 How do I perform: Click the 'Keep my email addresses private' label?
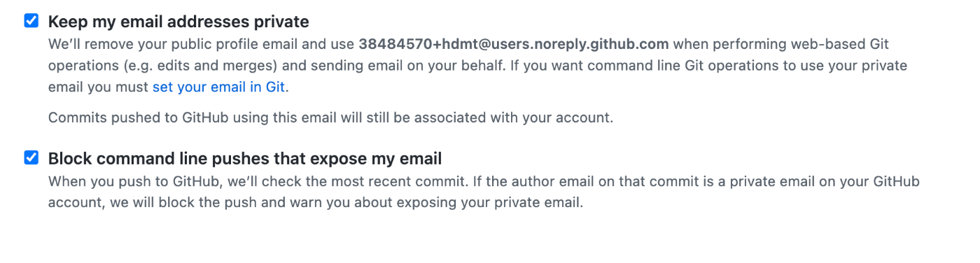click(178, 22)
